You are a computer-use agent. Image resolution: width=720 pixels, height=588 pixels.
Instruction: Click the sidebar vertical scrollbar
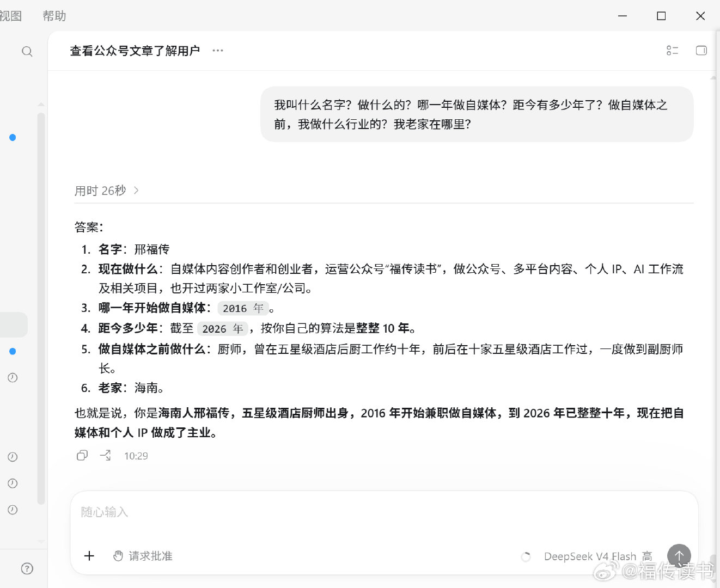click(41, 308)
